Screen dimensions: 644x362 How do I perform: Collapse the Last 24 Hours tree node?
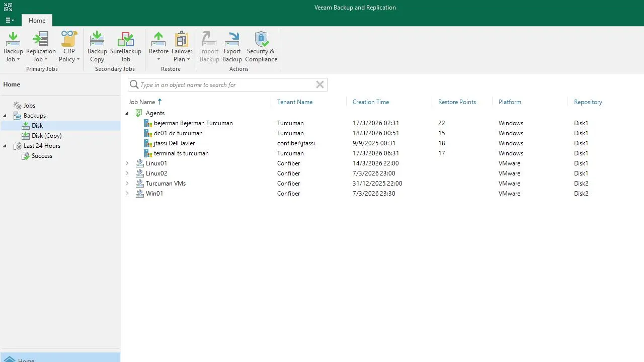[x=5, y=146]
